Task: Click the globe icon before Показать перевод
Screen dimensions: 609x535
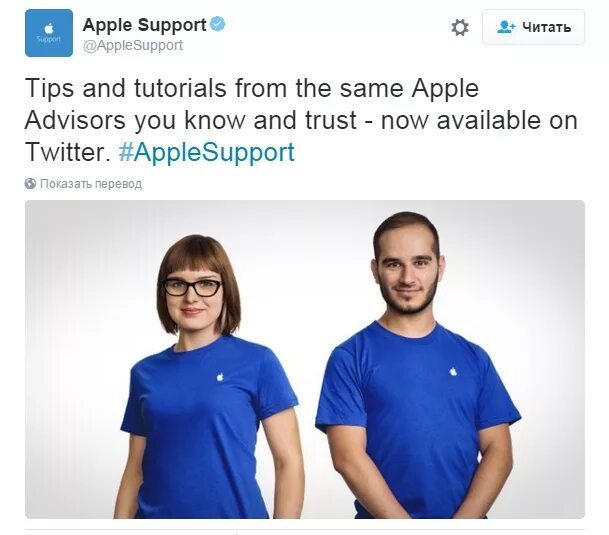Action: [x=30, y=183]
